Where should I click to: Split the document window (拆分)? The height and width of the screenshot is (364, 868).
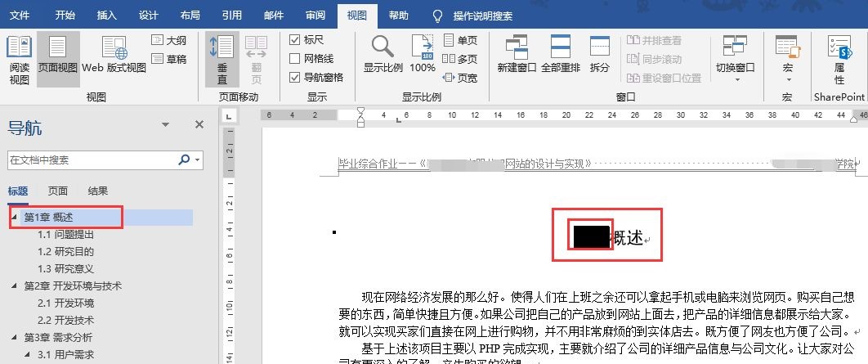[x=600, y=54]
